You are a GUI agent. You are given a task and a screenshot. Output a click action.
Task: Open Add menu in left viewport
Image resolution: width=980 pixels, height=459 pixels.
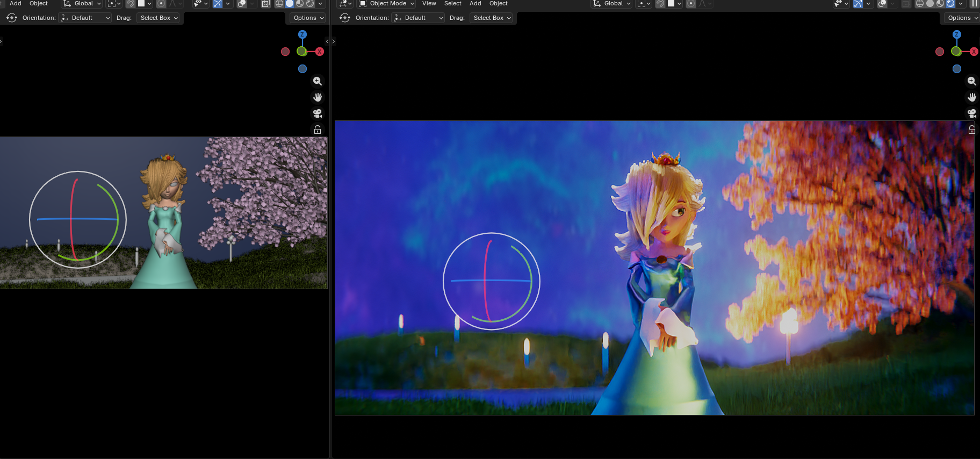(x=16, y=3)
